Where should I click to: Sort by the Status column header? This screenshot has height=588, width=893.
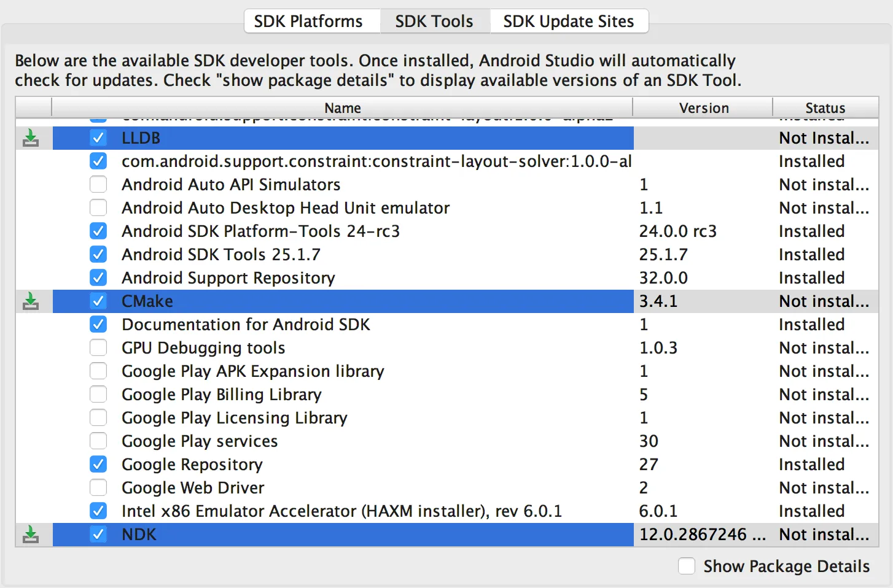tap(825, 108)
